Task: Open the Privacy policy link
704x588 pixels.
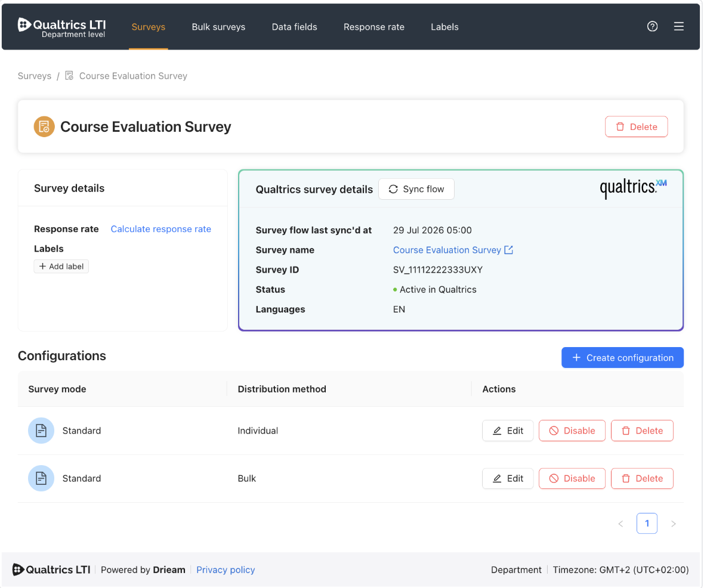Action: tap(226, 570)
